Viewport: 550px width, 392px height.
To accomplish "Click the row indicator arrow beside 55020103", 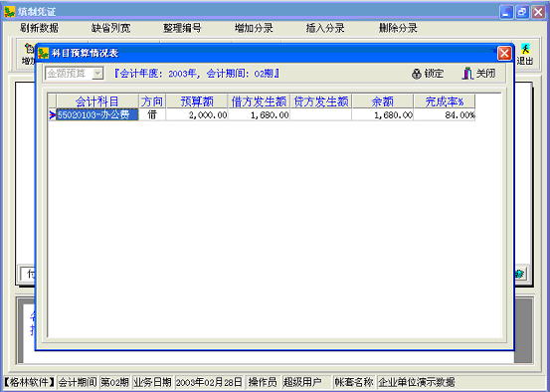I will pos(53,114).
